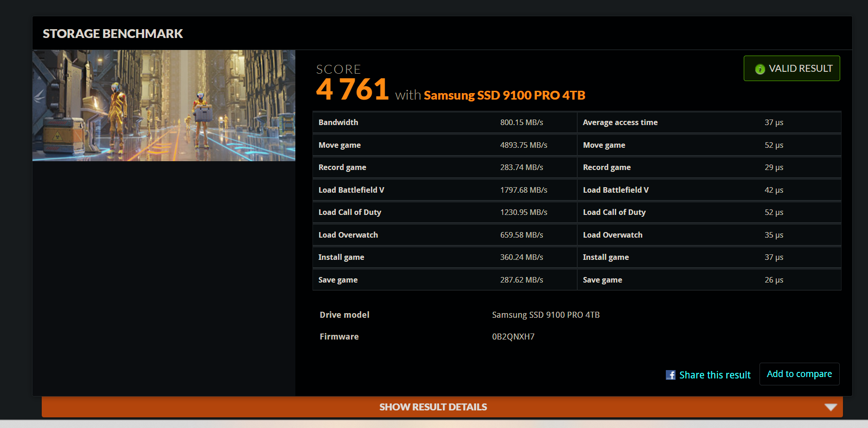Click the VALID RESULT badge text
The image size is (868, 428).
pyautogui.click(x=800, y=69)
